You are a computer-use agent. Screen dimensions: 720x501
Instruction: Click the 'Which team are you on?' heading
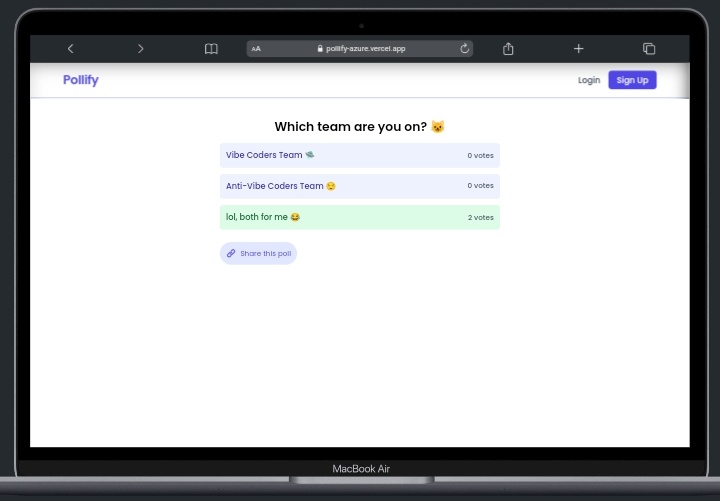pyautogui.click(x=360, y=127)
